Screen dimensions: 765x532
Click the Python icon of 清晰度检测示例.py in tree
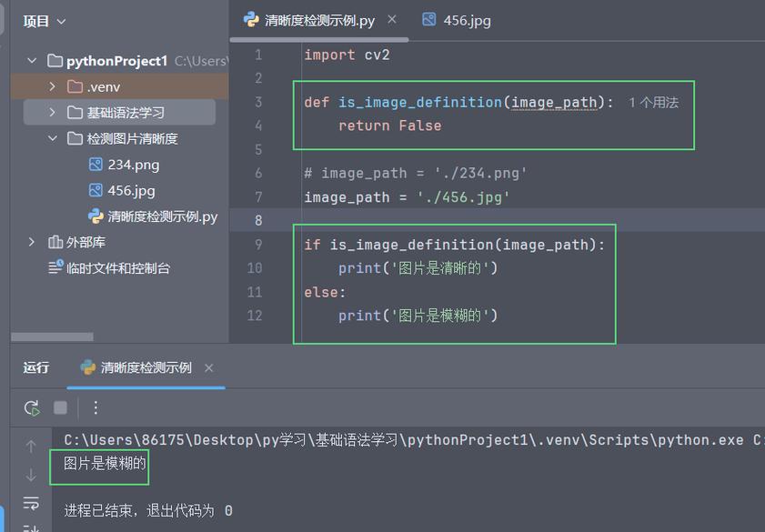(96, 216)
